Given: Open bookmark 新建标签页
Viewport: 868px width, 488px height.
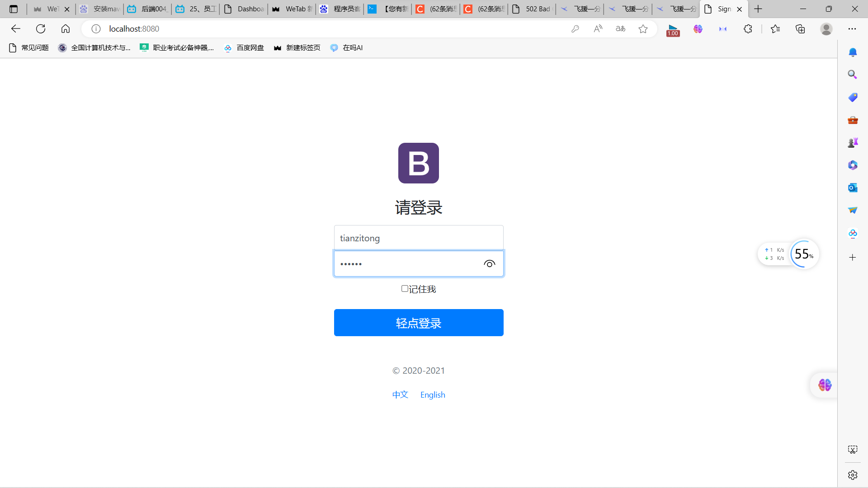Looking at the screenshot, I should [297, 48].
